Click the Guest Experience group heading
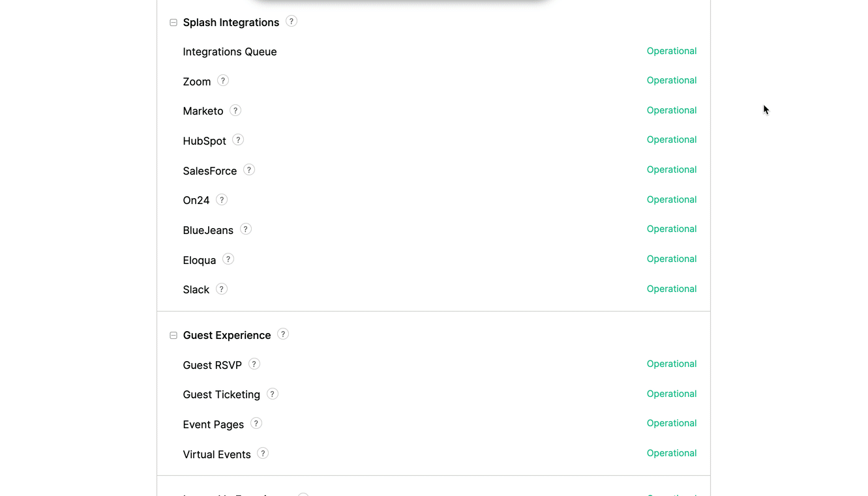 coord(227,336)
